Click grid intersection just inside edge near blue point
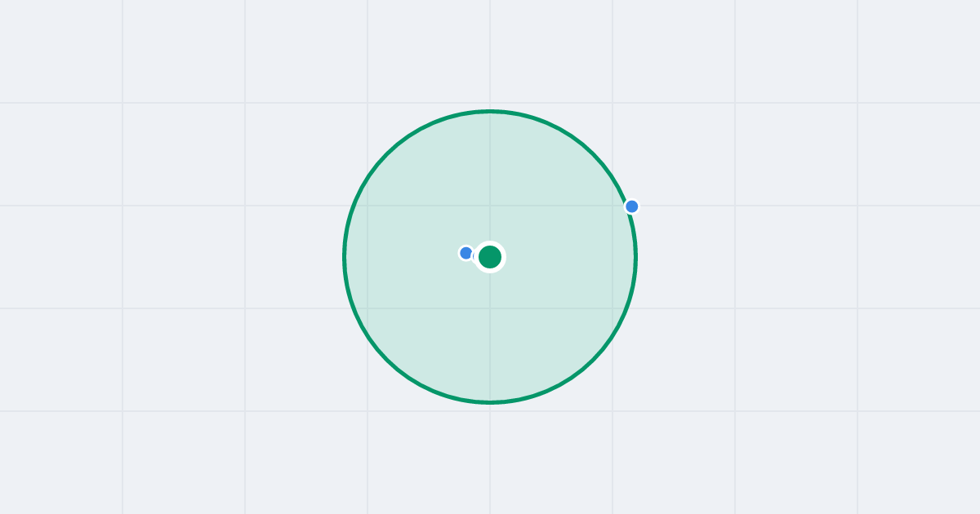This screenshot has height=514, width=980. tap(612, 206)
